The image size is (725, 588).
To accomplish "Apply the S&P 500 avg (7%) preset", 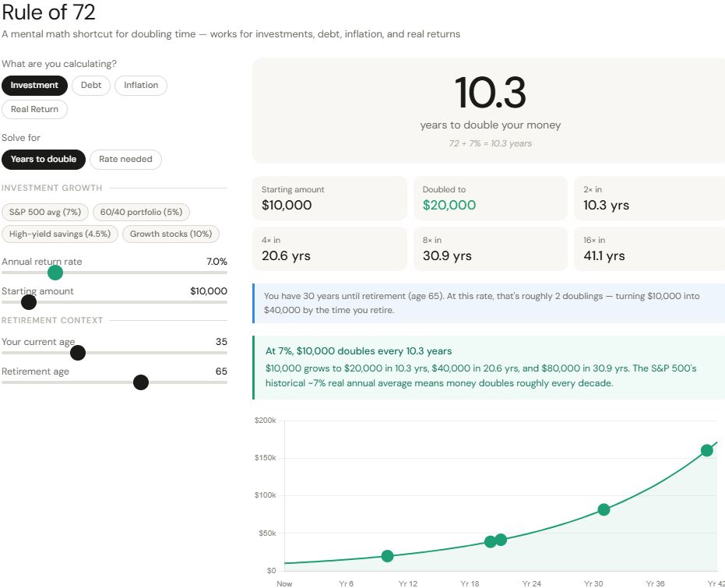I will [45, 212].
